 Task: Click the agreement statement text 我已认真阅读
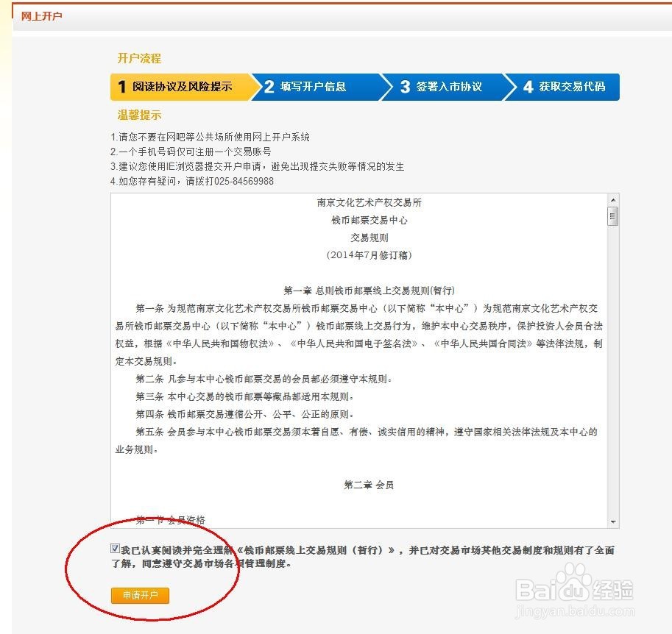(363, 557)
